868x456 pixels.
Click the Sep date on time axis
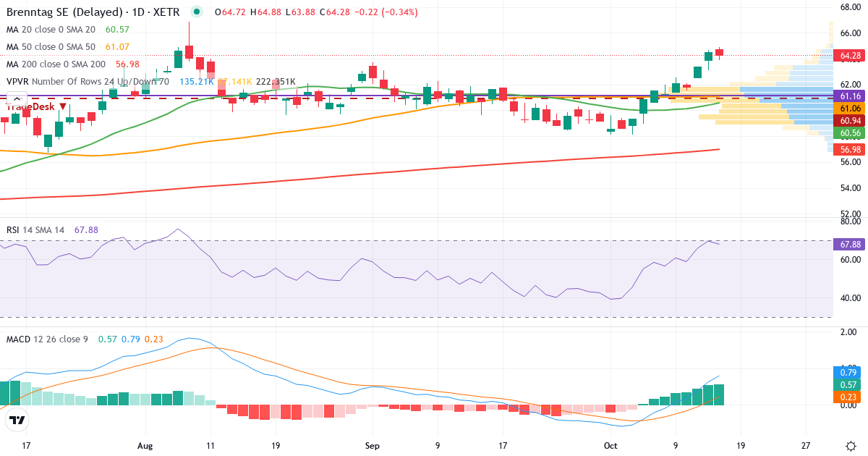point(372,447)
